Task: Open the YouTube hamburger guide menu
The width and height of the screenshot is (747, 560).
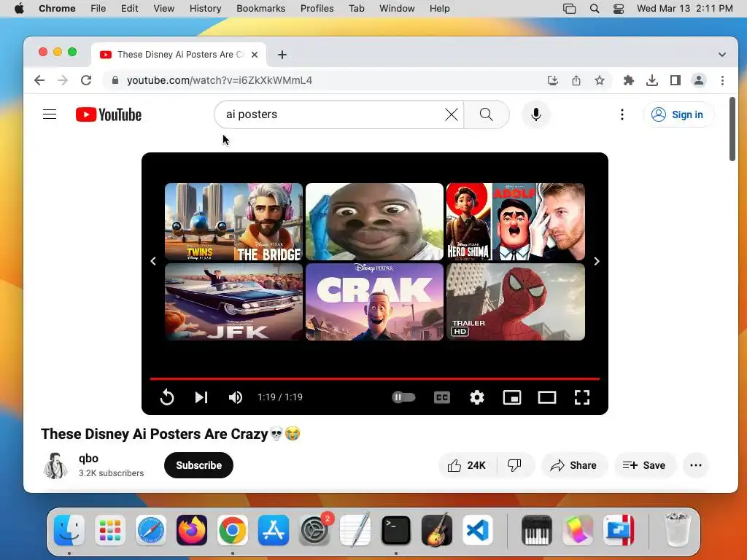Action: [50, 114]
